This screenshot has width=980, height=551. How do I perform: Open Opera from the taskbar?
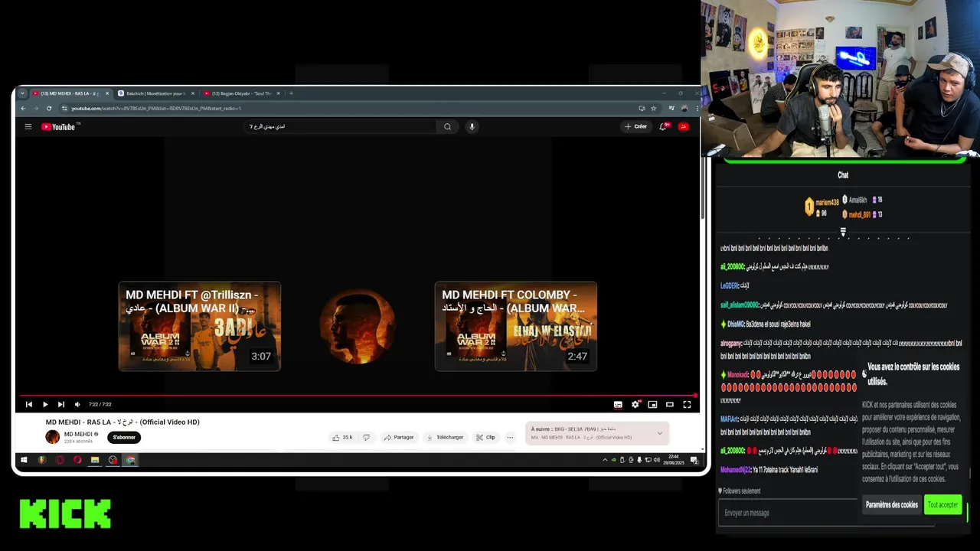(77, 460)
